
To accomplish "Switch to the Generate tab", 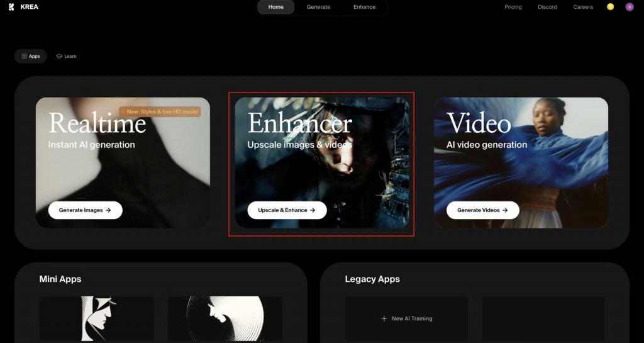I will (x=318, y=7).
